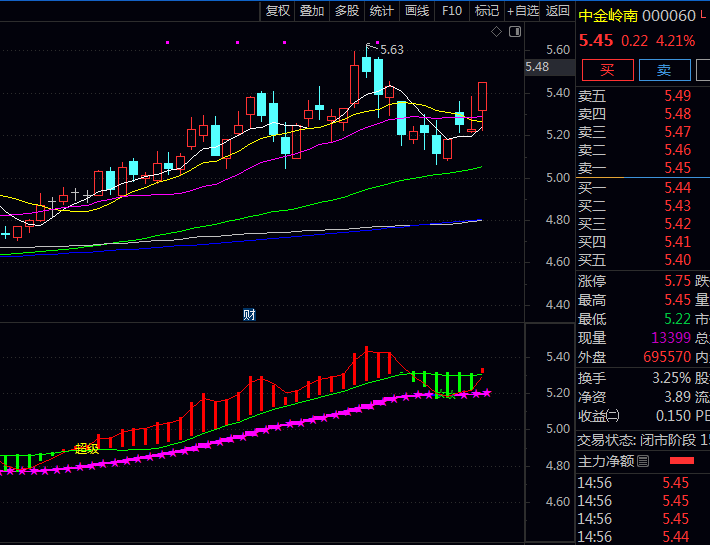The image size is (710, 545).
Task: Open F10 company information
Action: [x=452, y=11]
